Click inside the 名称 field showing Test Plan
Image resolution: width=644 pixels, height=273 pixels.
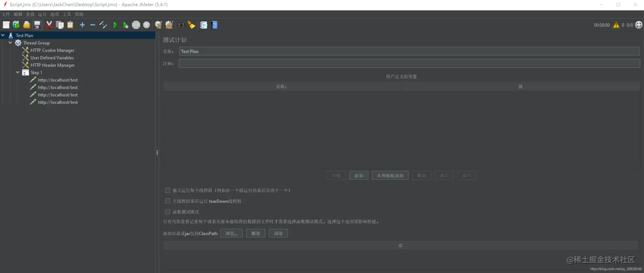pyautogui.click(x=298, y=51)
